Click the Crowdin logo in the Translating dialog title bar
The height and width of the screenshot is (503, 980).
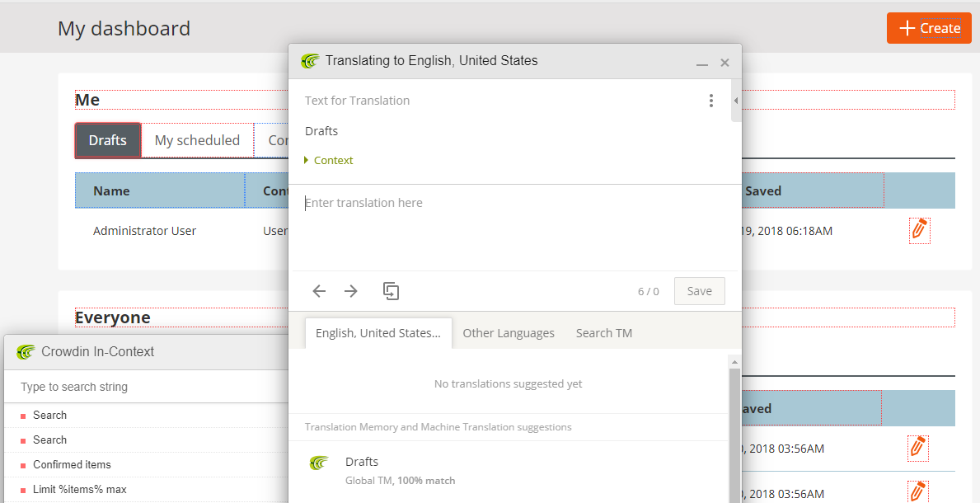pos(311,60)
